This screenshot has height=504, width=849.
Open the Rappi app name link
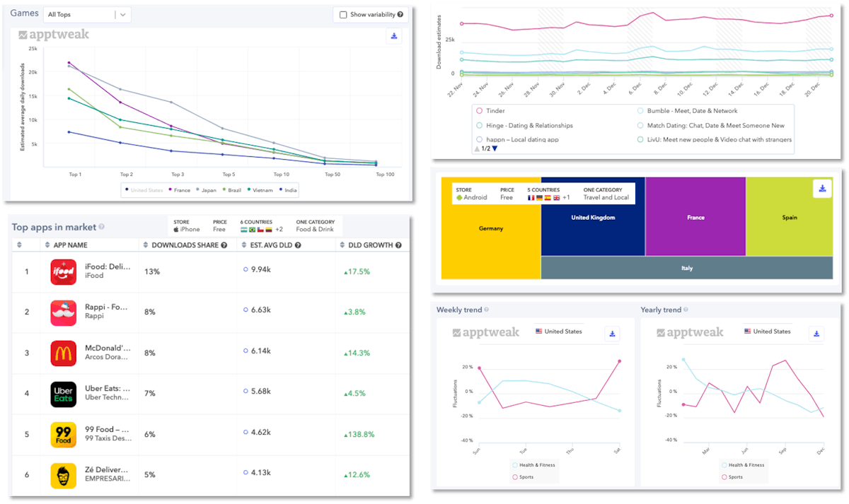point(107,307)
